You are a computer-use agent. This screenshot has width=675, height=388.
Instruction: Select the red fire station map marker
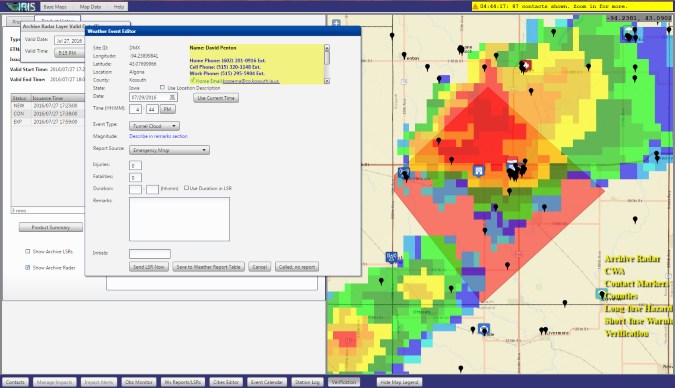[x=525, y=65]
